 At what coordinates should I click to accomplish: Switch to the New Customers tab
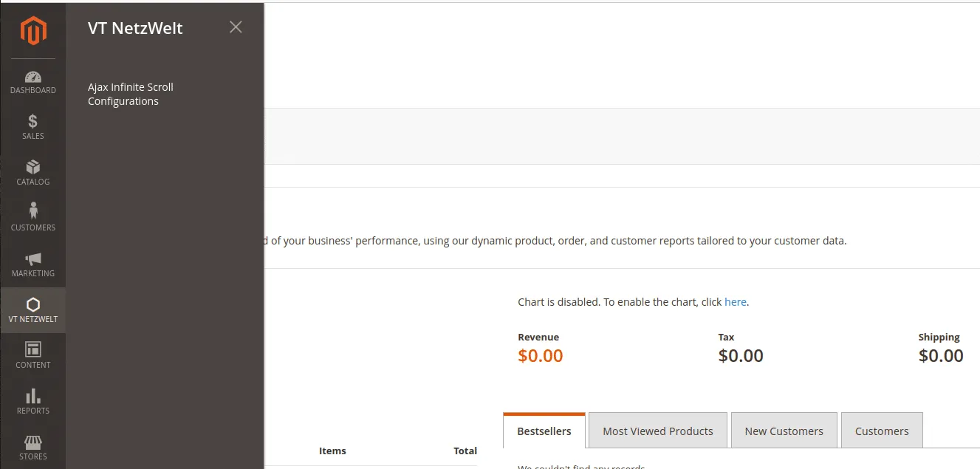(784, 431)
